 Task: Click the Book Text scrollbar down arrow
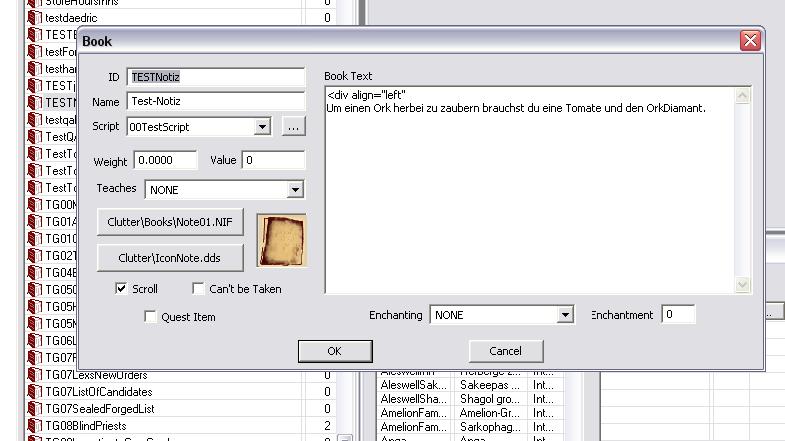(742, 285)
